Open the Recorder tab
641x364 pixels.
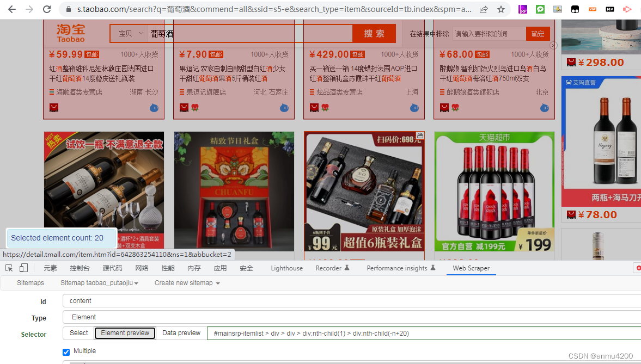(332, 268)
